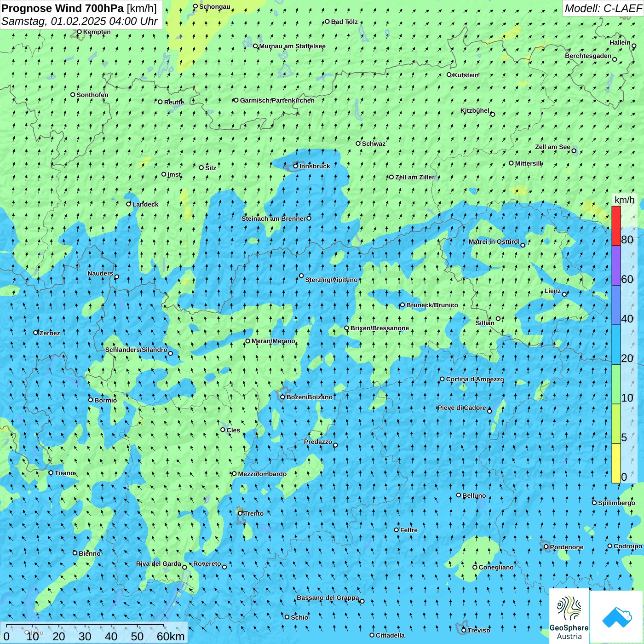Image resolution: width=644 pixels, height=644 pixels.
Task: Click the 'Bad Tölz' label
Action: coord(344,22)
